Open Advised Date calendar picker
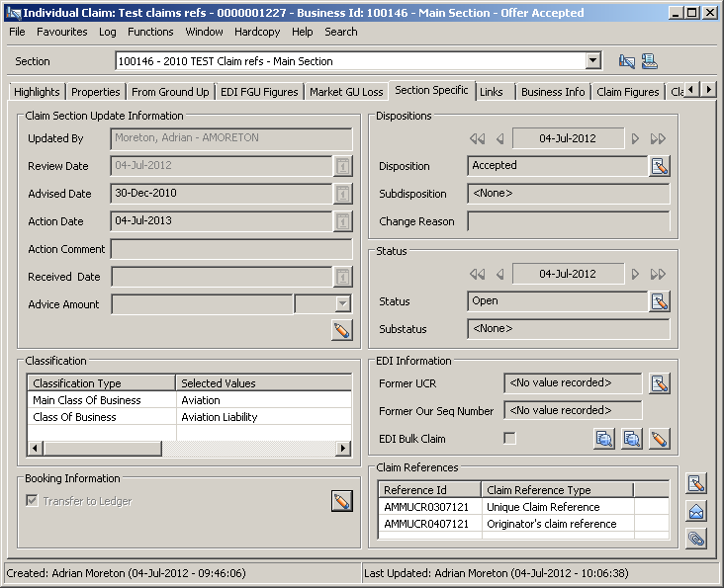Viewport: 724px width, 588px height. 342,194
